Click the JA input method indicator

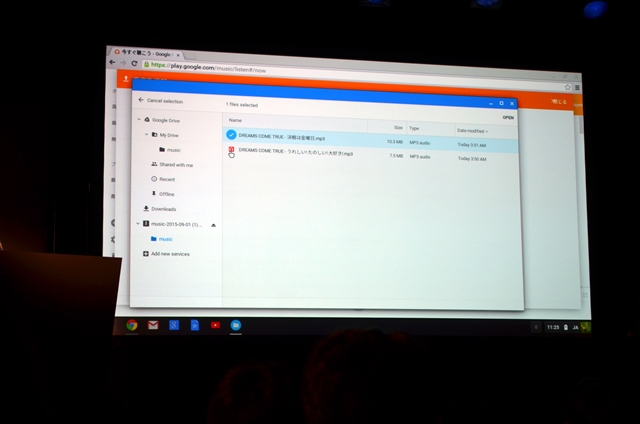tap(576, 327)
